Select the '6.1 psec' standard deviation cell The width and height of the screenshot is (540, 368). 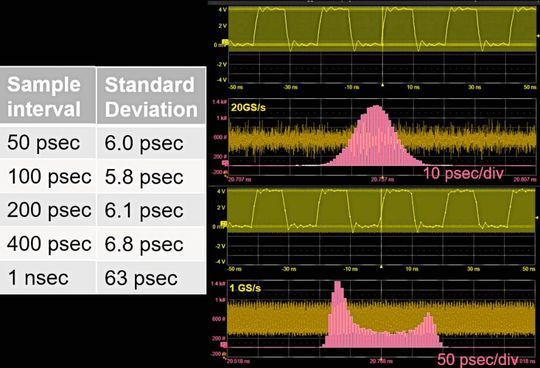pos(151,210)
